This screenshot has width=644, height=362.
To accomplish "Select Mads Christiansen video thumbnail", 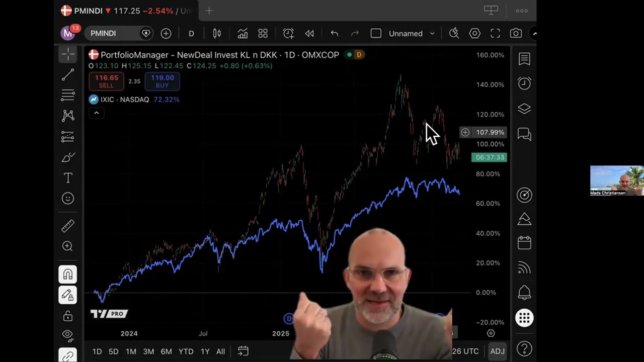I will 616,180.
